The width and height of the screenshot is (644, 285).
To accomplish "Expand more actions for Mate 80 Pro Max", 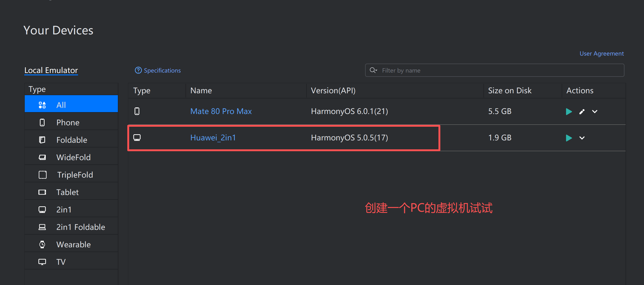I will pyautogui.click(x=594, y=111).
